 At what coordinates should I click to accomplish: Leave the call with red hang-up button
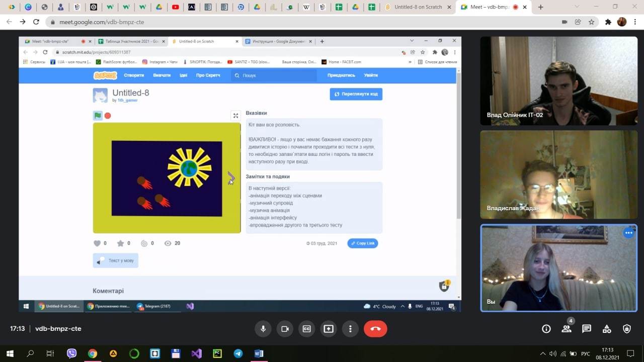pyautogui.click(x=375, y=329)
